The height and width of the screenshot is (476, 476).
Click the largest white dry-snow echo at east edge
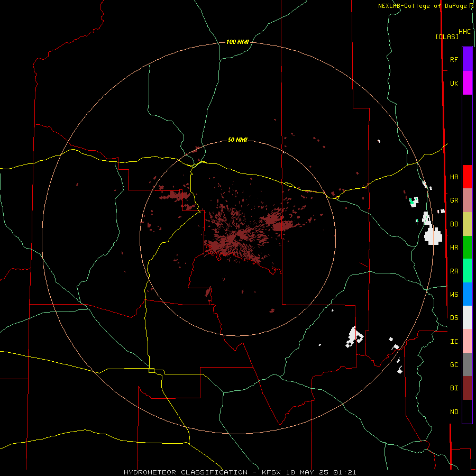coord(433,236)
